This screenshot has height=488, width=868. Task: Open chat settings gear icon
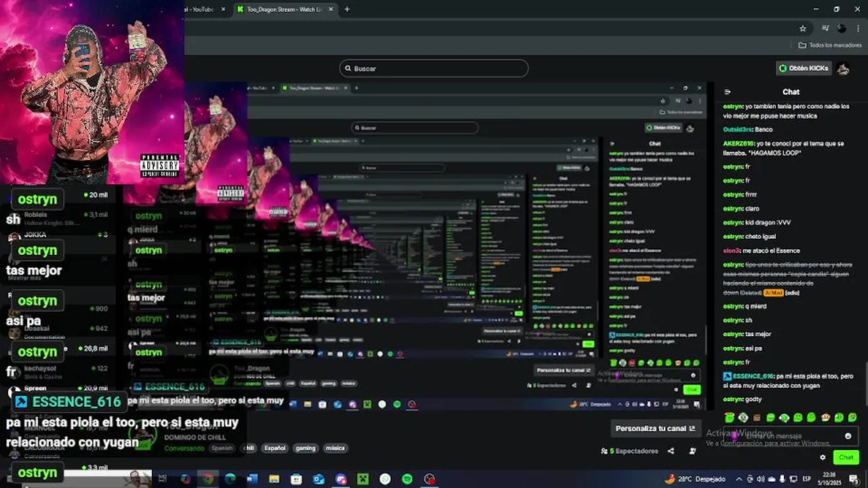pyautogui.click(x=823, y=457)
